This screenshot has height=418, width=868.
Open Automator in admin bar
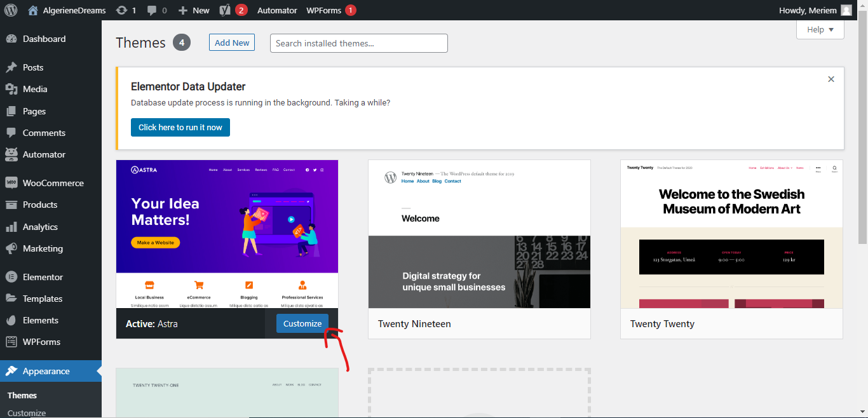[277, 10]
